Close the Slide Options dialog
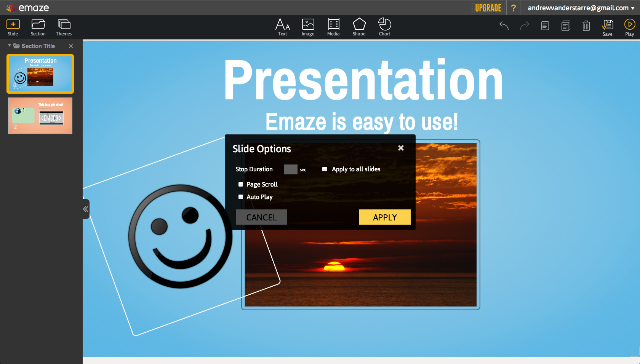The width and height of the screenshot is (640, 364). (x=401, y=148)
